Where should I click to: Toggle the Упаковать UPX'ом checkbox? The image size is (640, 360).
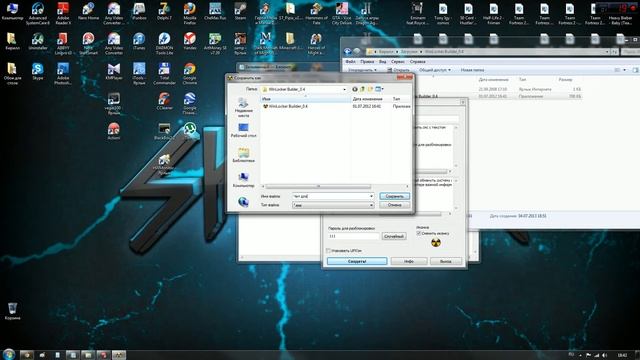coord(328,251)
